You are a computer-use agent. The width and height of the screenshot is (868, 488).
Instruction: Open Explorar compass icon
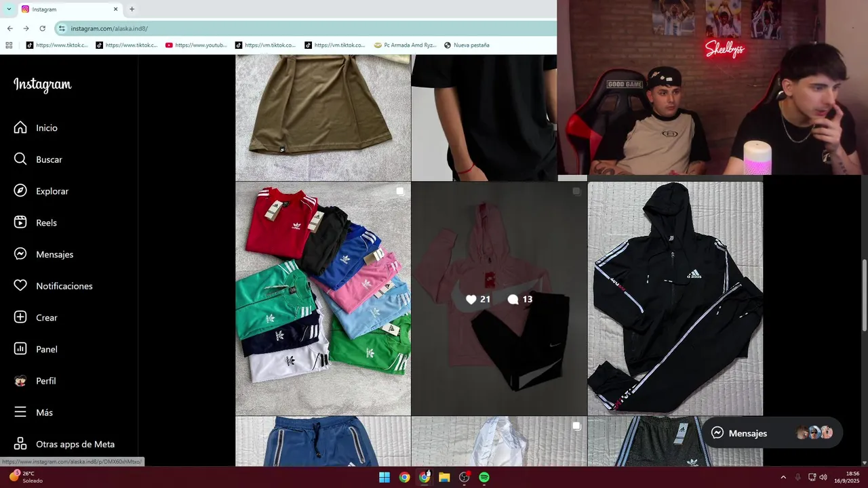(x=20, y=191)
